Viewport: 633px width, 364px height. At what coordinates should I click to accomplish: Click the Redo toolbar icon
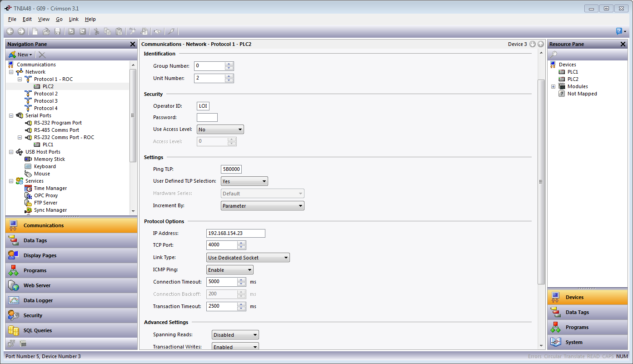point(83,31)
